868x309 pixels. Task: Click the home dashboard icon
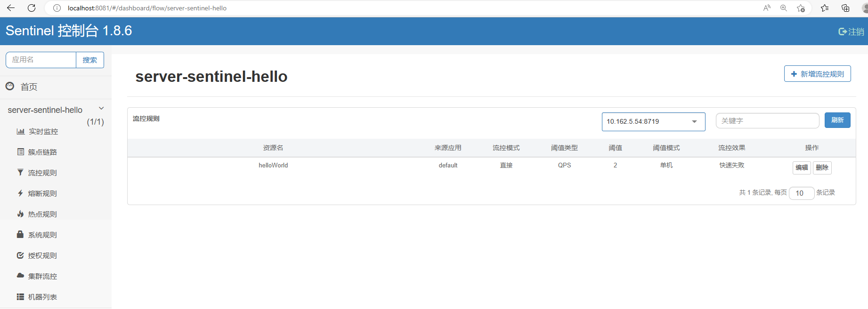[10, 86]
